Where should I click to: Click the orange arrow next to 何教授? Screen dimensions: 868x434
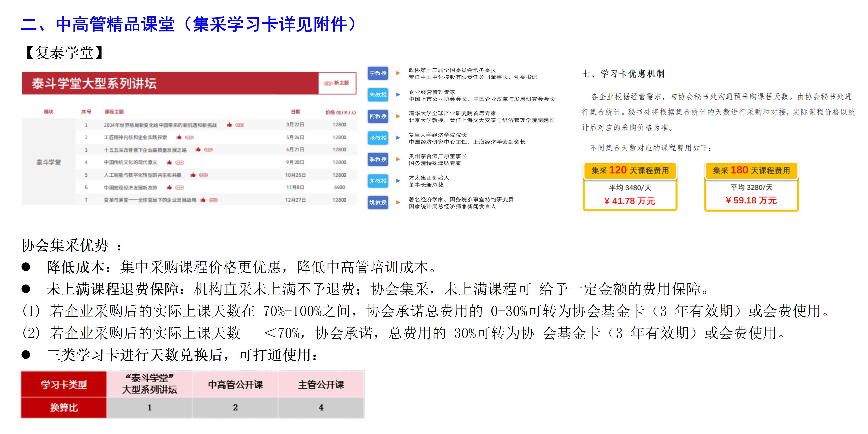click(x=398, y=116)
